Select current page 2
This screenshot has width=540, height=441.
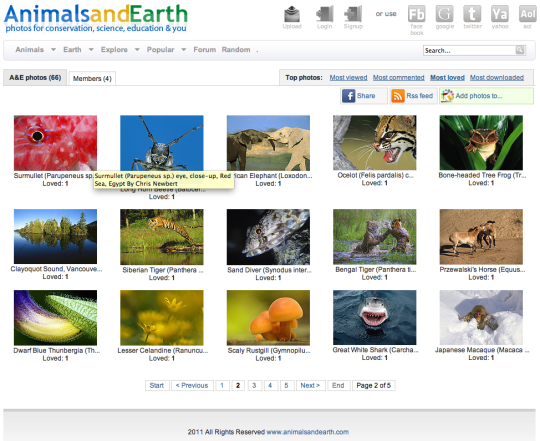[x=238, y=385]
